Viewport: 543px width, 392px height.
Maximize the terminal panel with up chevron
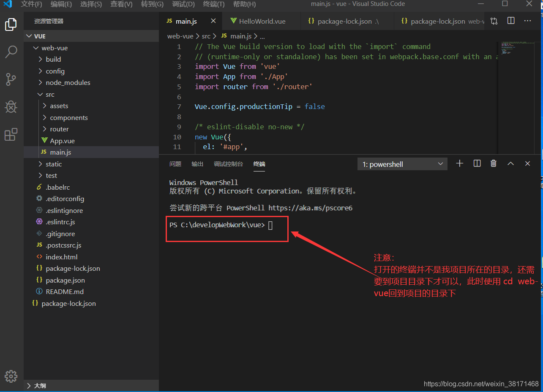pos(510,163)
